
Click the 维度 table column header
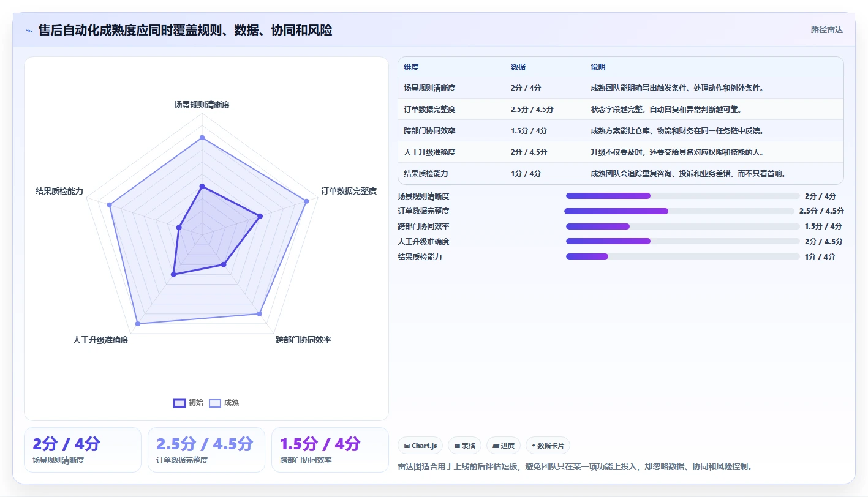click(x=411, y=67)
